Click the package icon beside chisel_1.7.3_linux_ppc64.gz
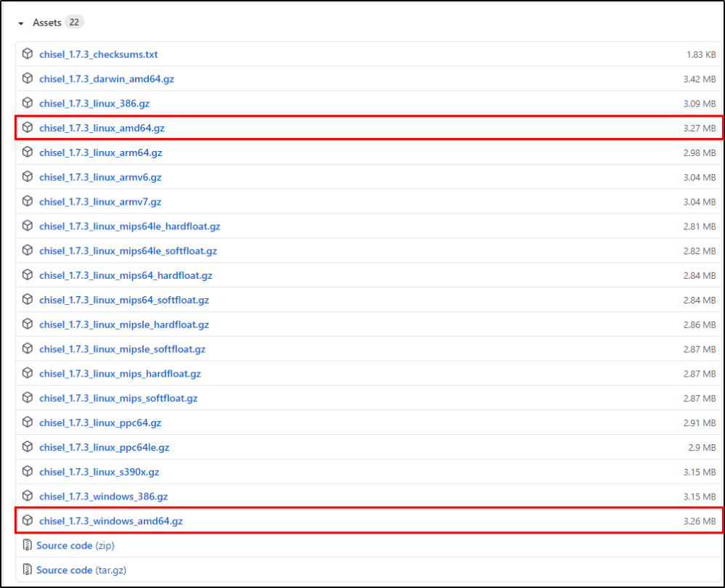Viewport: 725px width, 588px height. 28,422
